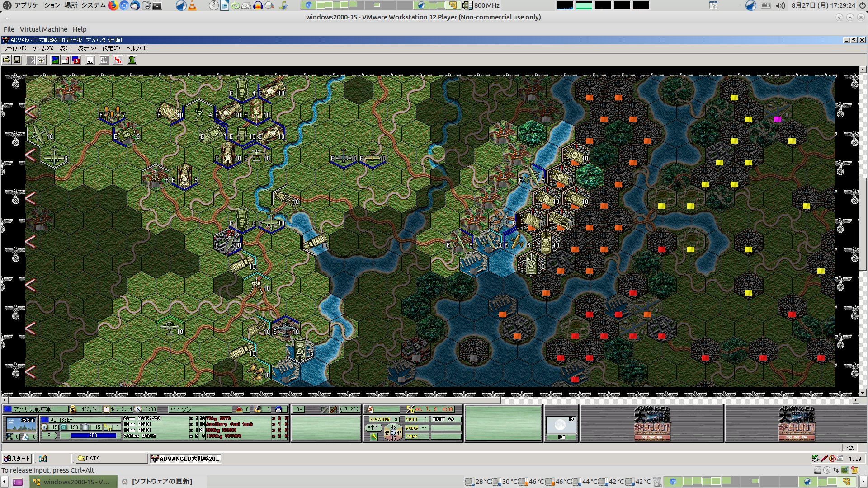Click the green figure toolbar icon

(132, 60)
